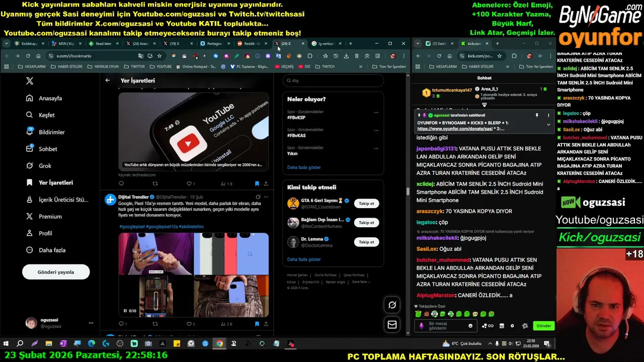Open Kick chat settings gear
Viewport: 644px width, 362px height.
pyautogui.click(x=512, y=326)
